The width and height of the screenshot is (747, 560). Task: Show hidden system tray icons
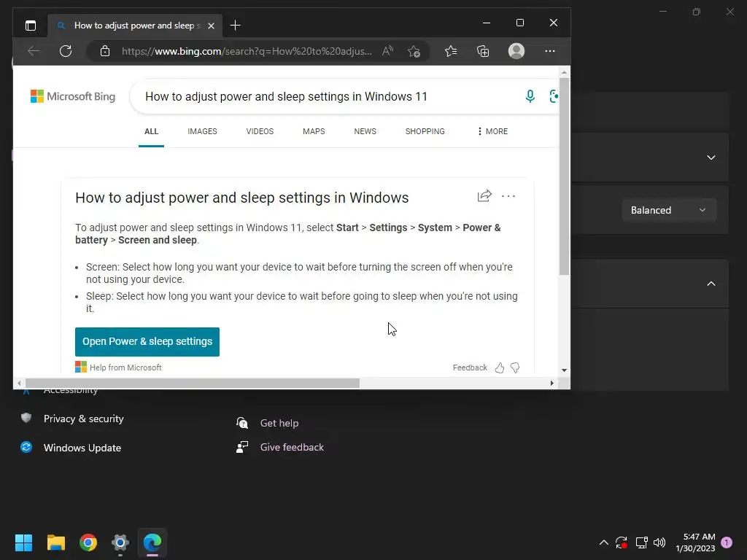(603, 542)
